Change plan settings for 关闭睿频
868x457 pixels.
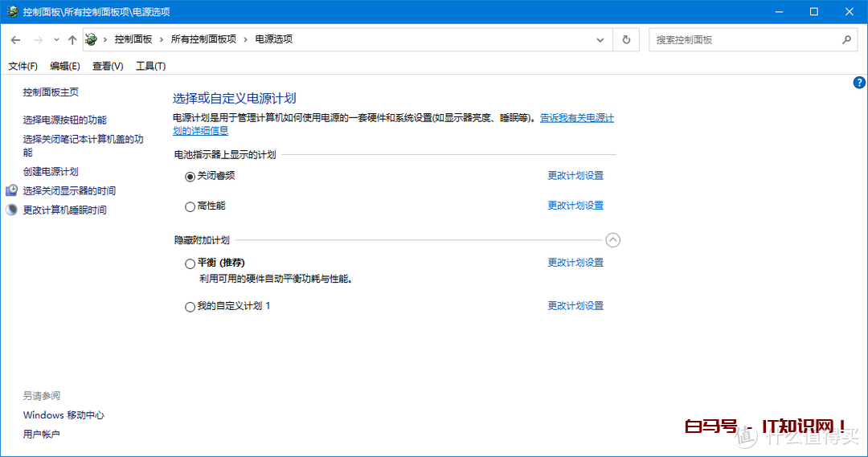[x=575, y=175]
